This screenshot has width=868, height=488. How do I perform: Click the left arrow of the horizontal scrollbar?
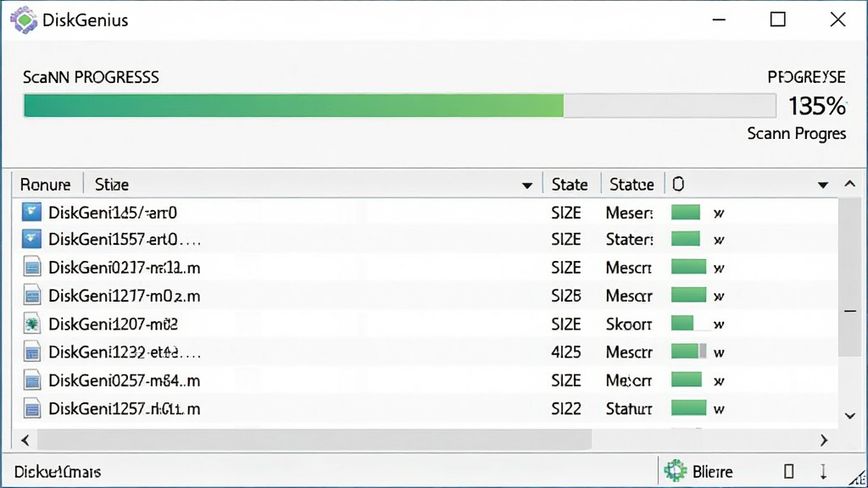point(25,441)
